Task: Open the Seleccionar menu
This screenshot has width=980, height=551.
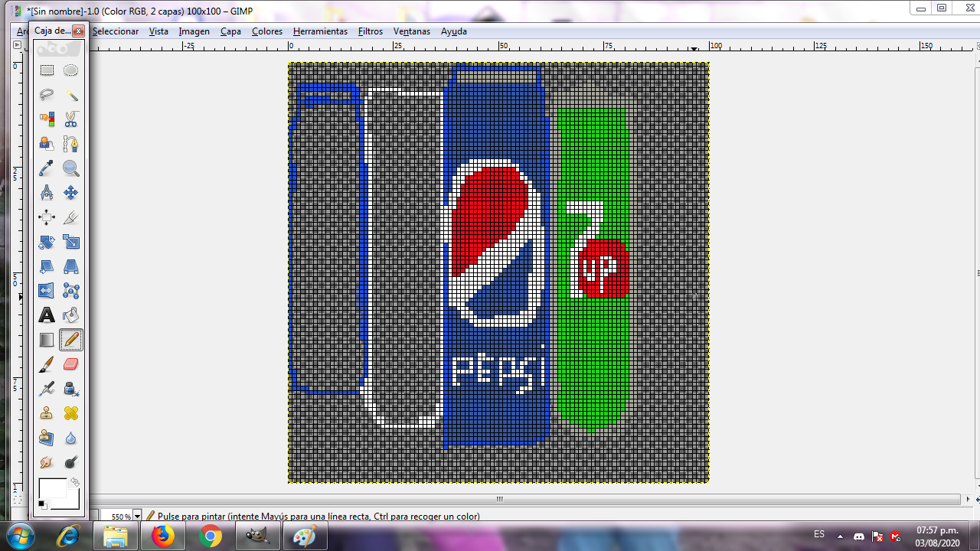Action: 116,31
